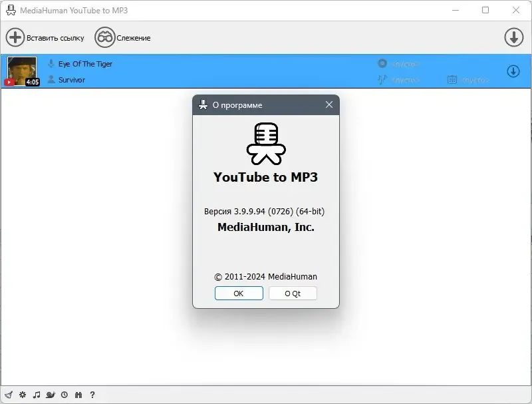
Task: Open the clock history icon
Action: [65, 395]
